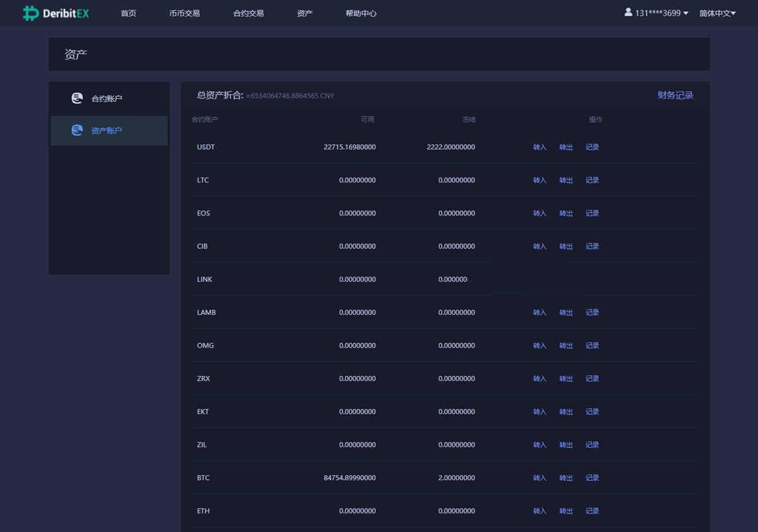Select 资产 in the top navigation bar
The image size is (758, 532).
click(x=304, y=13)
